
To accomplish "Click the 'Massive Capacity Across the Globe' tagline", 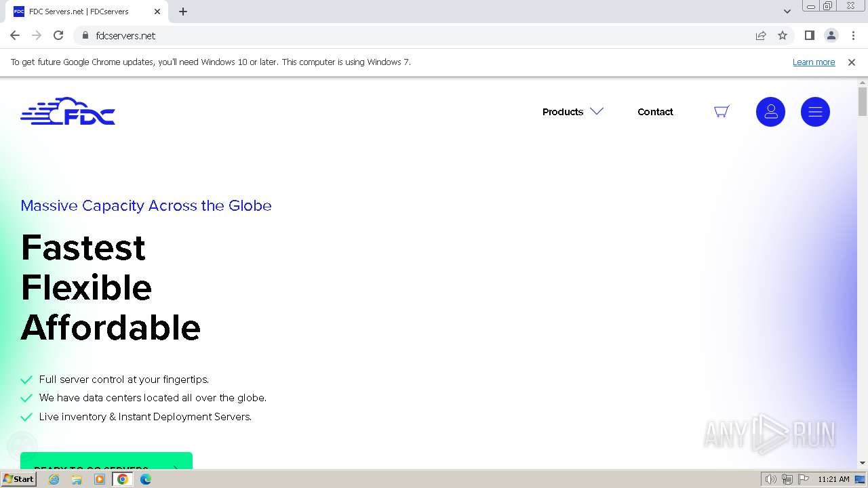I will [146, 205].
